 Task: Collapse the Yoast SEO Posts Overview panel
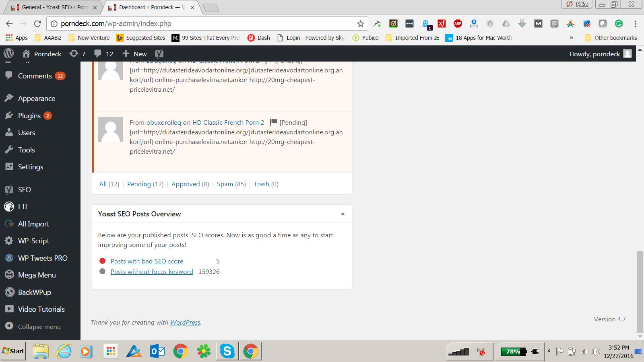(x=343, y=214)
